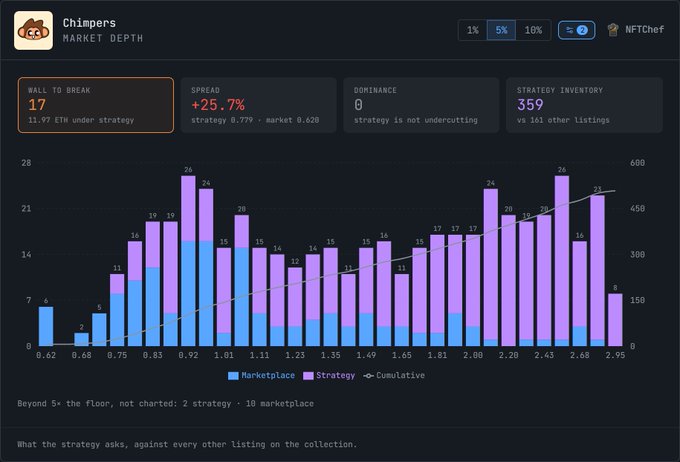Open the filters button showing 2

[x=576, y=30]
